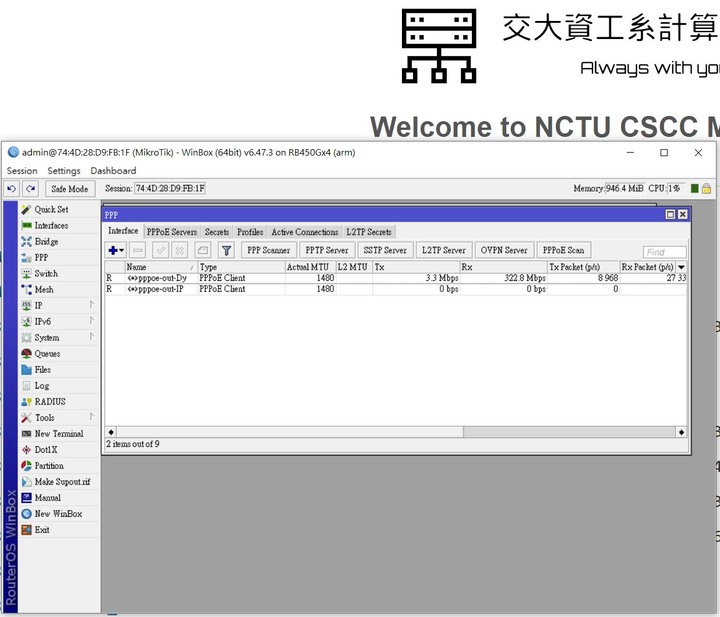Sort by the Name column header
This screenshot has height=617, width=720.
[161, 267]
